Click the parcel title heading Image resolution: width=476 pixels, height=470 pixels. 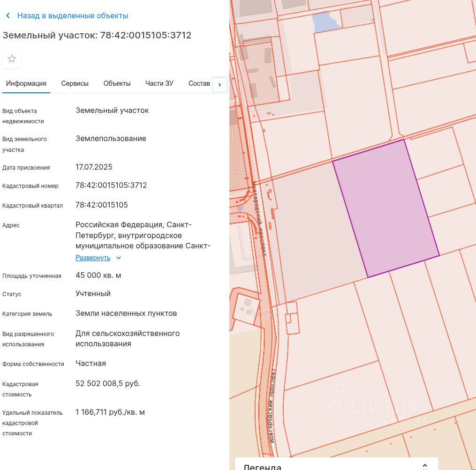pyautogui.click(x=97, y=35)
